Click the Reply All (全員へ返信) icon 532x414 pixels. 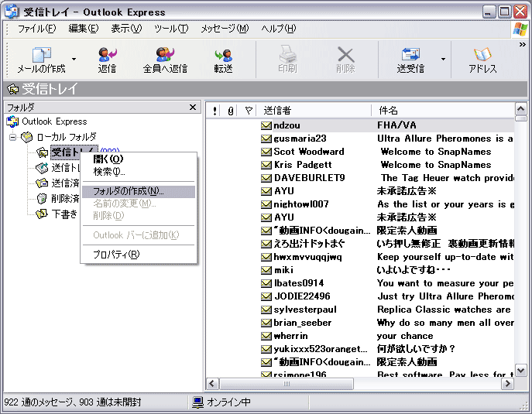[x=165, y=55]
